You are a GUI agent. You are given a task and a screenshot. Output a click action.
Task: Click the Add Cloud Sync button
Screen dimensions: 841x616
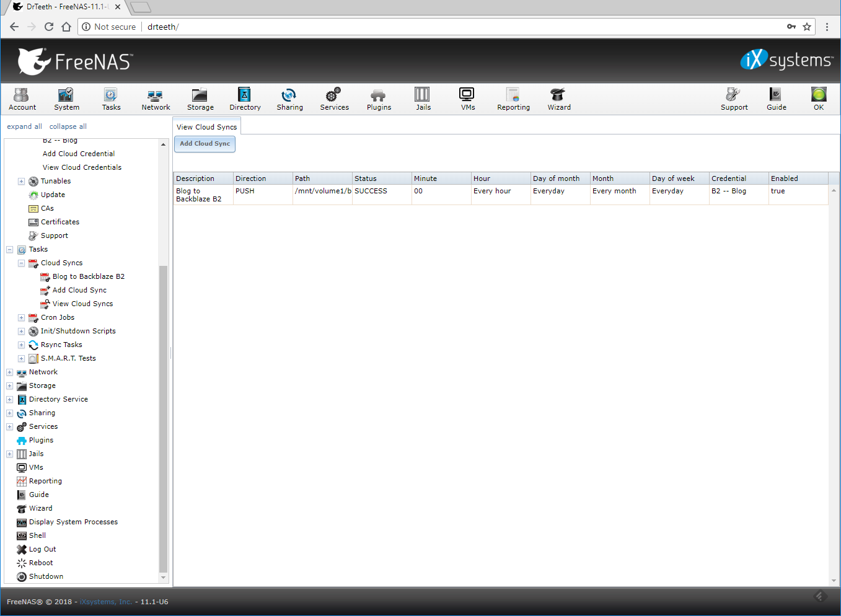pyautogui.click(x=205, y=144)
